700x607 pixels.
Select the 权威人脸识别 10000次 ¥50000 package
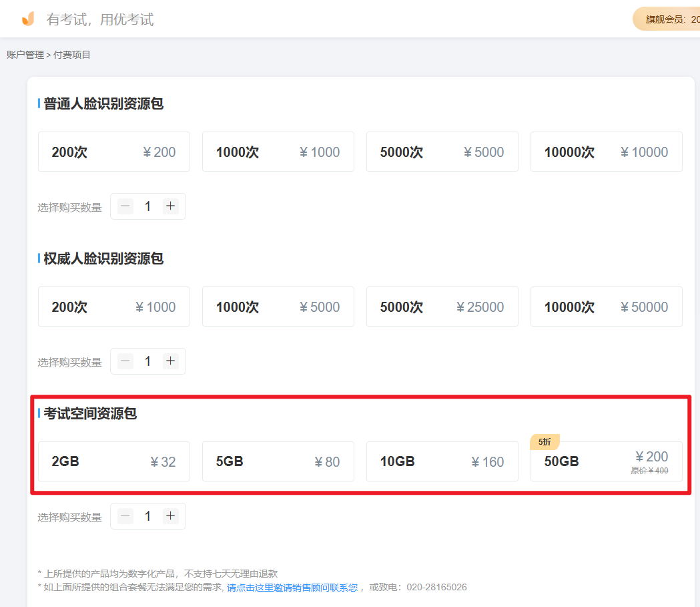tap(607, 307)
